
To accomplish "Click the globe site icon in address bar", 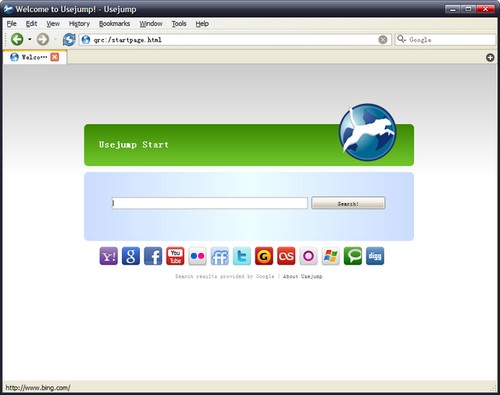I will click(86, 40).
